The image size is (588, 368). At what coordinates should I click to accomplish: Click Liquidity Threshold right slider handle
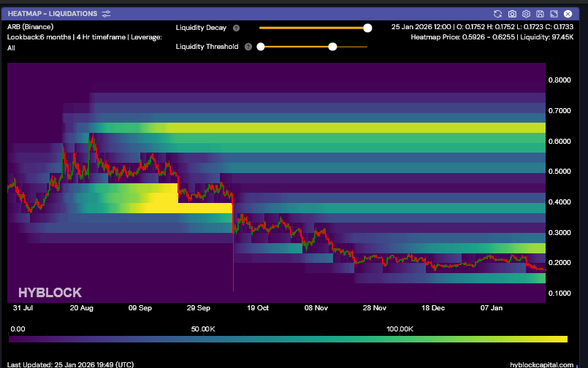[332, 47]
